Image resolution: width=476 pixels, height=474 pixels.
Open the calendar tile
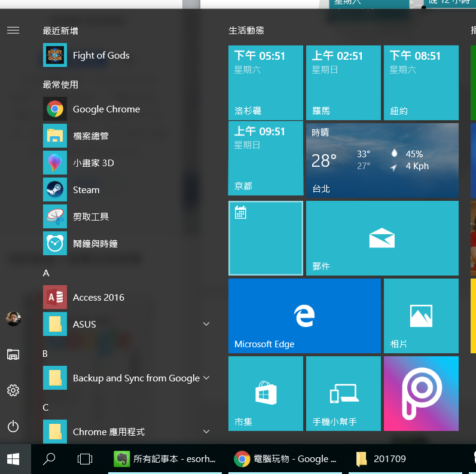tap(266, 238)
